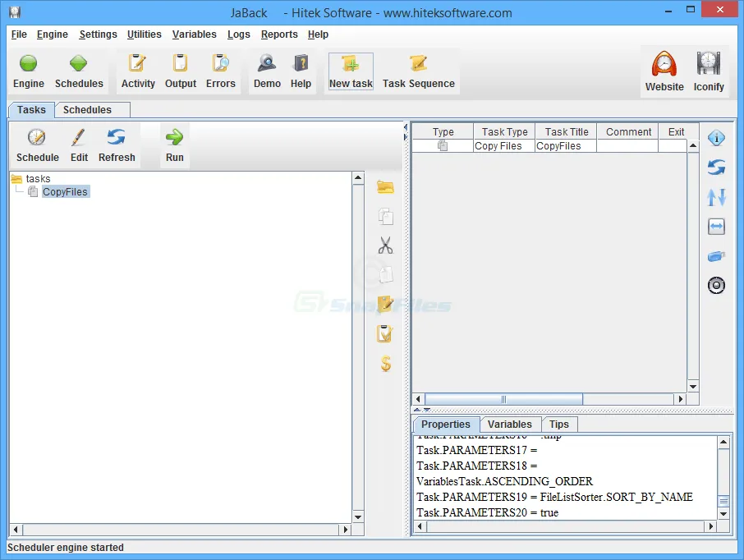Click the horizontal resize arrows icon
Viewport: 744px width, 560px height.
pos(716,227)
